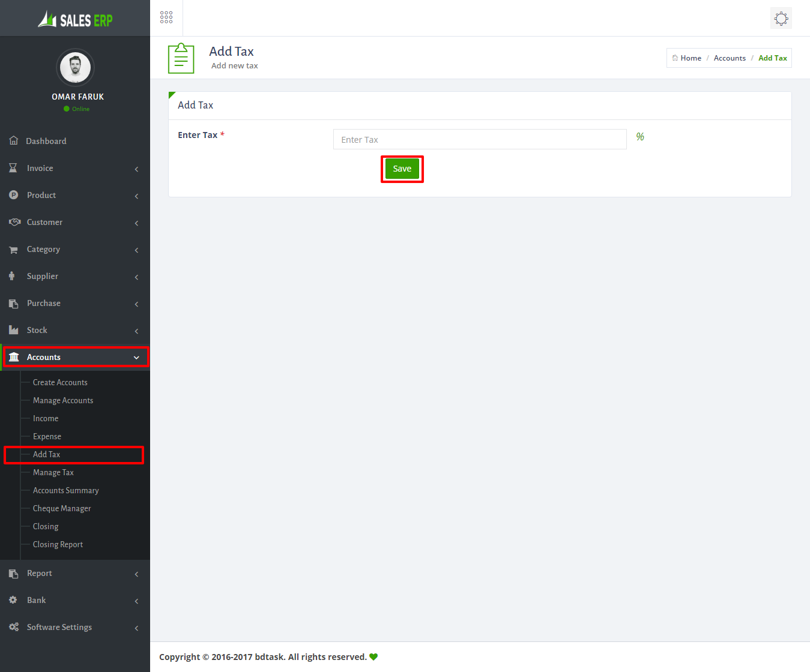This screenshot has height=672, width=810.
Task: Focus the Enter Tax input field
Action: 479,139
